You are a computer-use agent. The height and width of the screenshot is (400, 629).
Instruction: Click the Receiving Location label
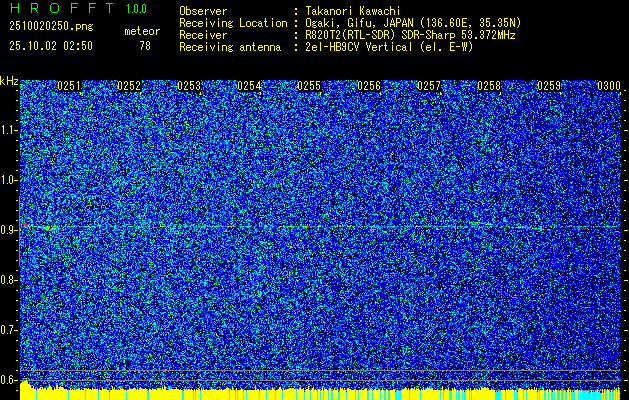click(233, 23)
